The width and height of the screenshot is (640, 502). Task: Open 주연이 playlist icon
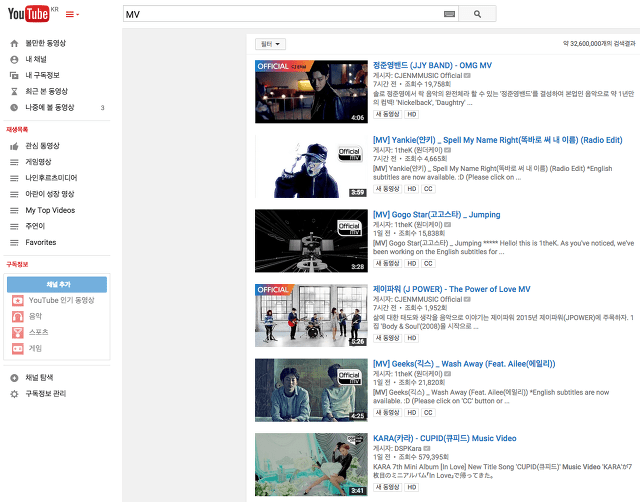click(x=14, y=227)
